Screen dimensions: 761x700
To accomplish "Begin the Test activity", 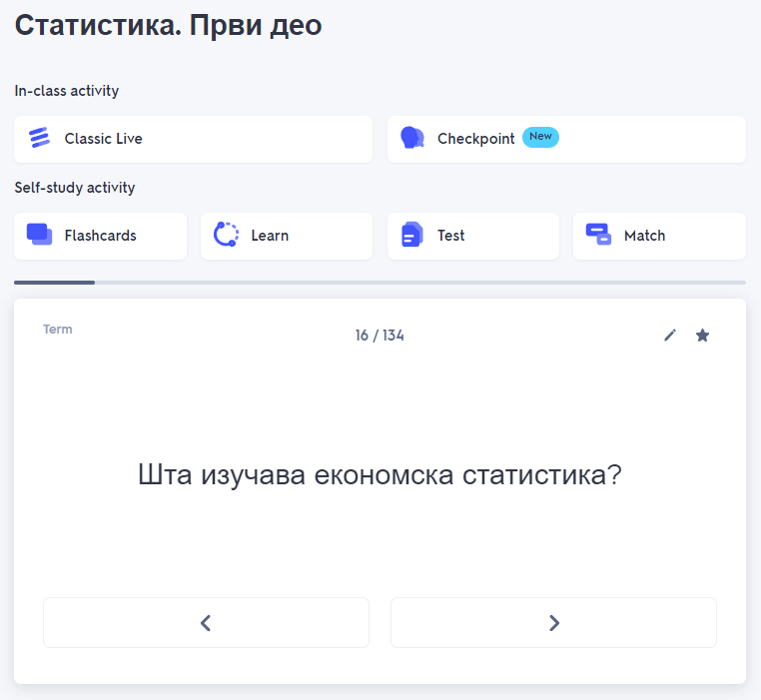I will (x=473, y=236).
